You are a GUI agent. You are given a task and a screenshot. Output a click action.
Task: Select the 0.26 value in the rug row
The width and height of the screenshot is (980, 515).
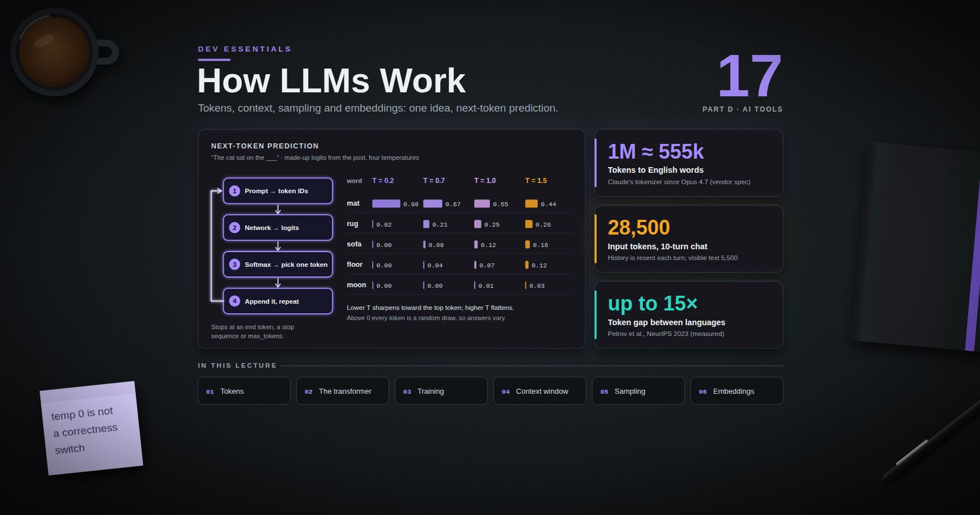[543, 225]
